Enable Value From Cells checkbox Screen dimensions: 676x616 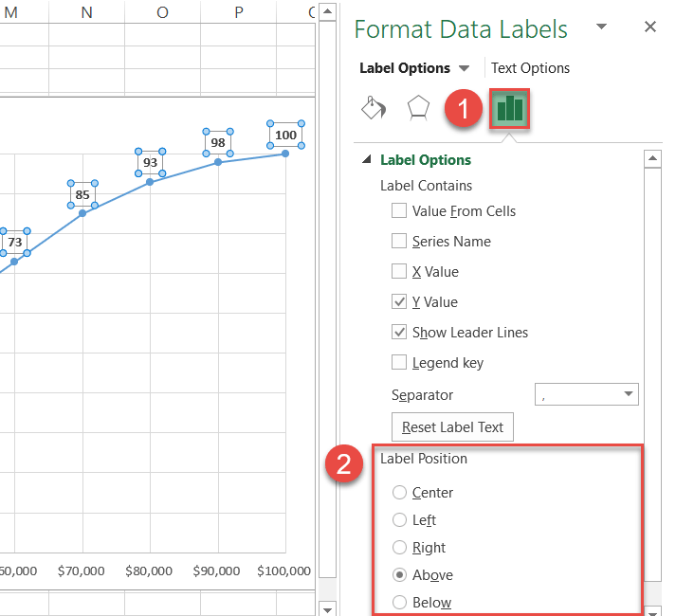[399, 210]
